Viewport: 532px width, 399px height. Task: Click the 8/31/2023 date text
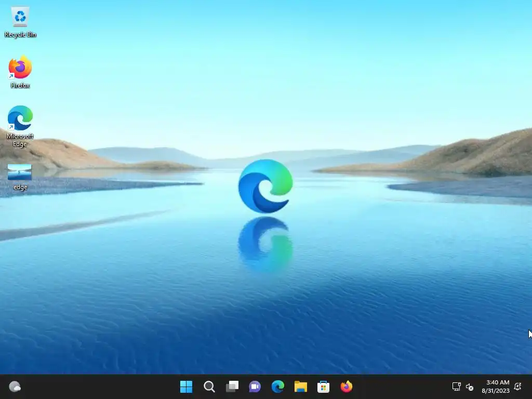click(x=496, y=391)
